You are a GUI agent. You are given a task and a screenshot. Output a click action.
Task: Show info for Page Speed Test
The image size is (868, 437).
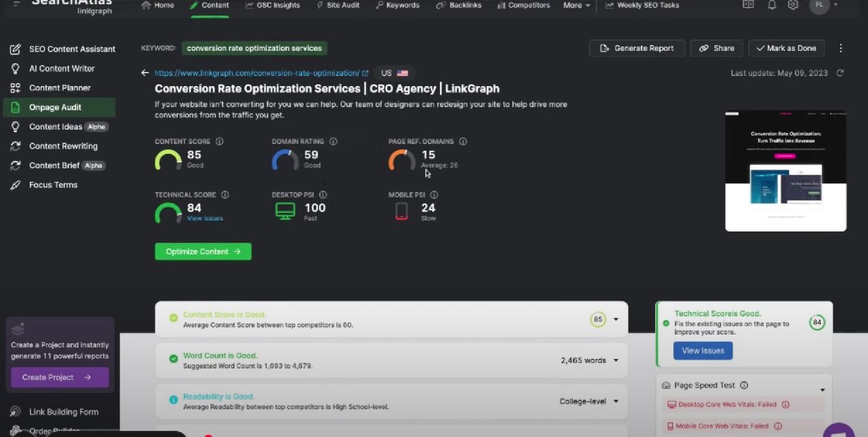coord(744,385)
